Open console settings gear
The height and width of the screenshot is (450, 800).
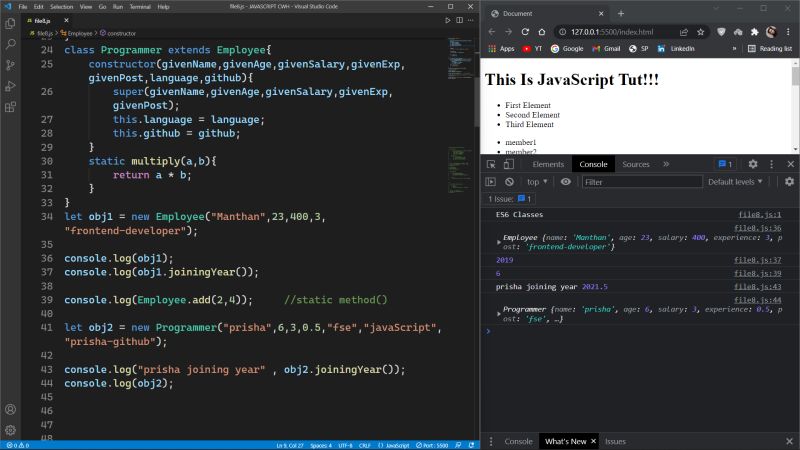pos(789,182)
